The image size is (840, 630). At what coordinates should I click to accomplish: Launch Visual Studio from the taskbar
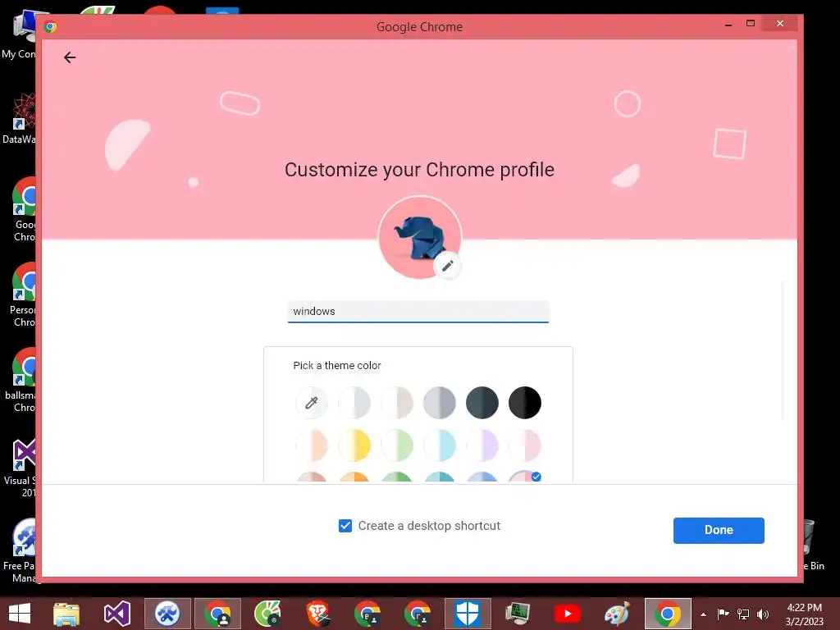pyautogui.click(x=117, y=614)
